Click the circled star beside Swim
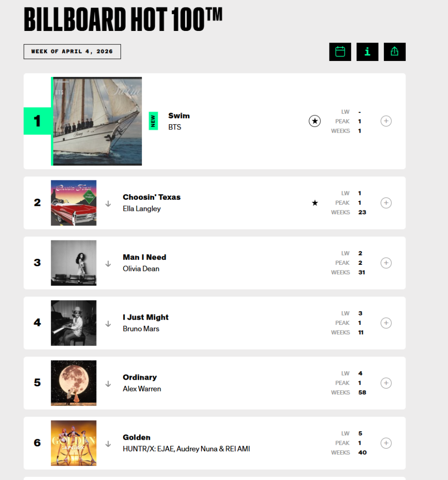This screenshot has width=448, height=480. (315, 121)
